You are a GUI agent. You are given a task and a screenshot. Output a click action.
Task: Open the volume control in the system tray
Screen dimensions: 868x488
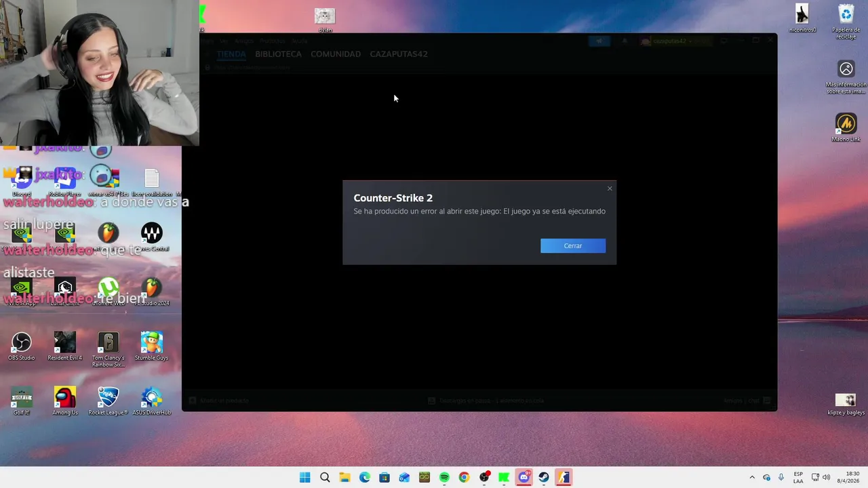click(826, 477)
